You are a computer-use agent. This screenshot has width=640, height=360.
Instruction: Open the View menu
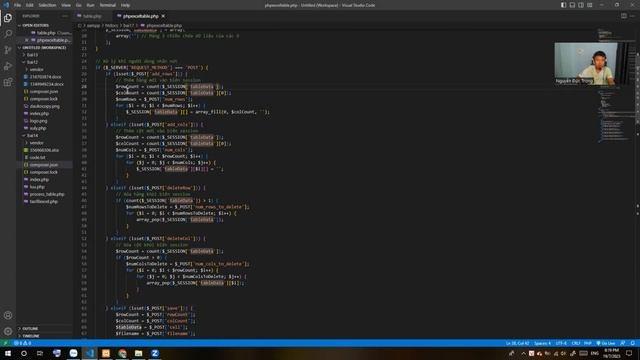(x=66, y=5)
